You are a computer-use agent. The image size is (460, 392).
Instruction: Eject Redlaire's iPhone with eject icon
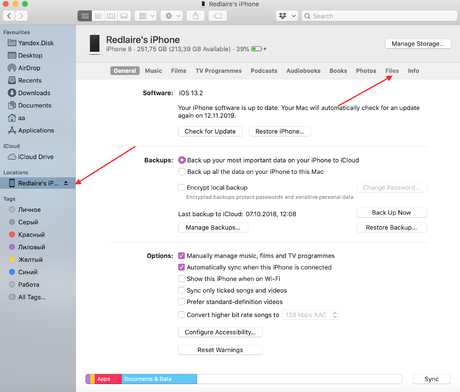point(66,183)
